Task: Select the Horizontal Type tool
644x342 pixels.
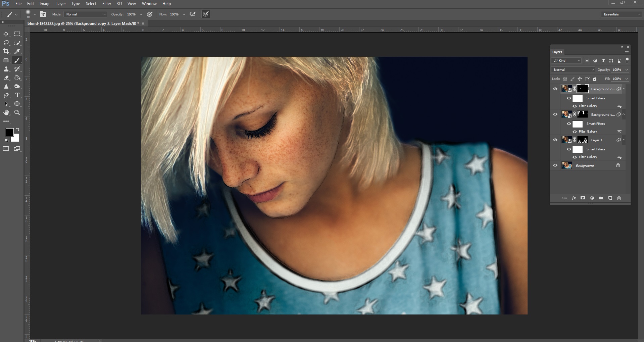Action: [x=17, y=95]
